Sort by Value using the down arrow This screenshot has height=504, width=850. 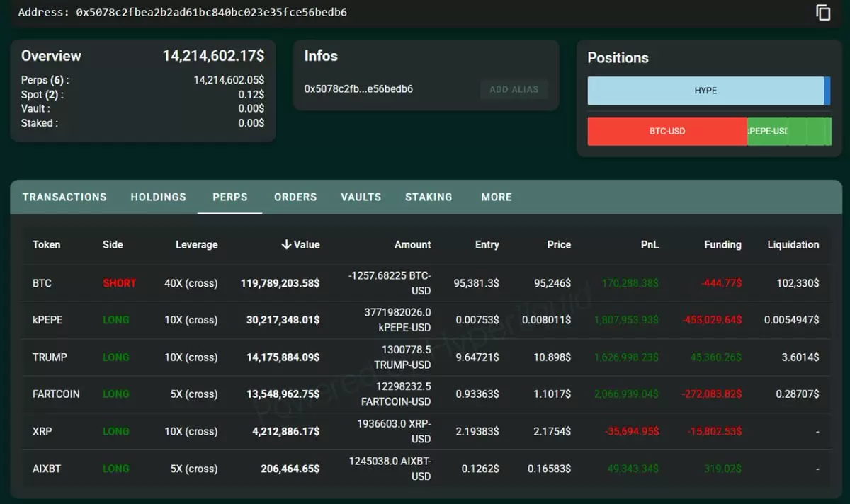tap(286, 244)
